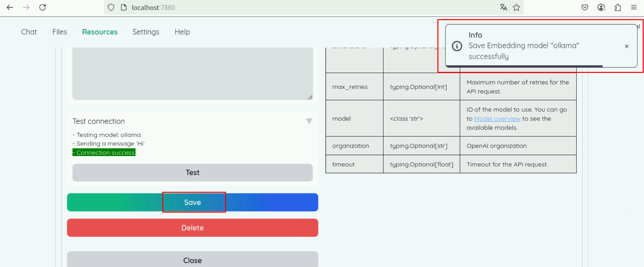This screenshot has width=644, height=267.
Task: Click the translate page icon
Action: coord(503,7)
